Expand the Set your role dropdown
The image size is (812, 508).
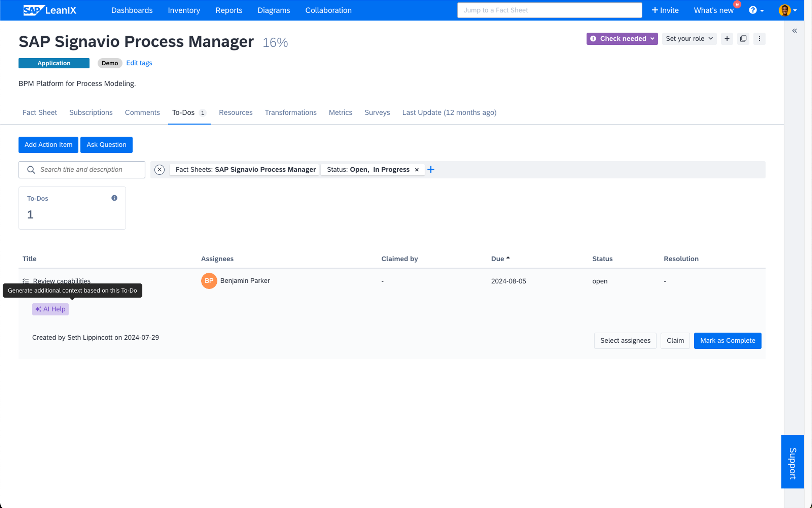(x=689, y=39)
